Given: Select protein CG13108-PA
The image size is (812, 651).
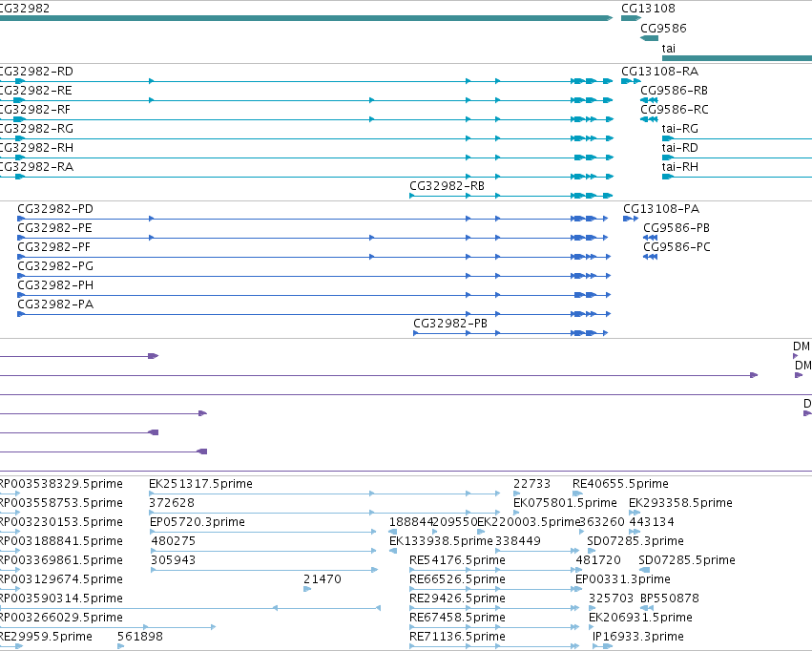Looking at the screenshot, I should tap(661, 209).
